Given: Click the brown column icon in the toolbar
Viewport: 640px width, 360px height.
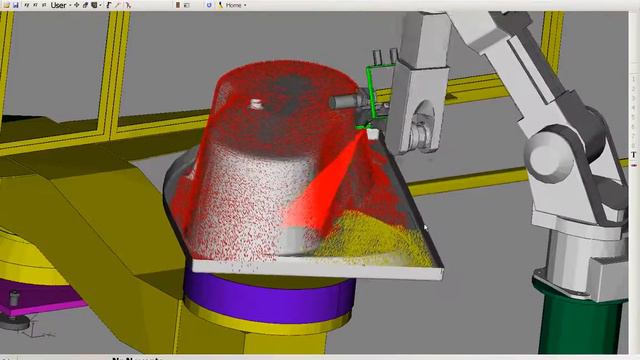Looking at the screenshot, I should pos(178,5).
